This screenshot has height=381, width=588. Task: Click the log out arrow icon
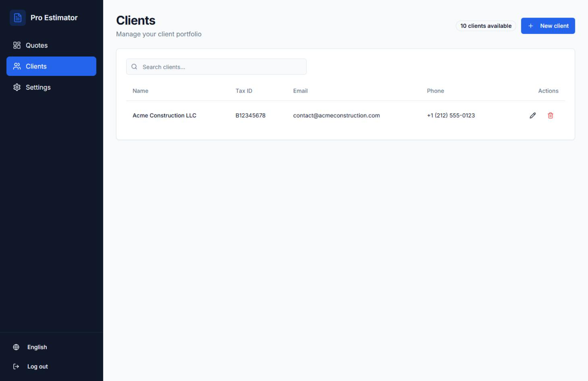pos(16,366)
